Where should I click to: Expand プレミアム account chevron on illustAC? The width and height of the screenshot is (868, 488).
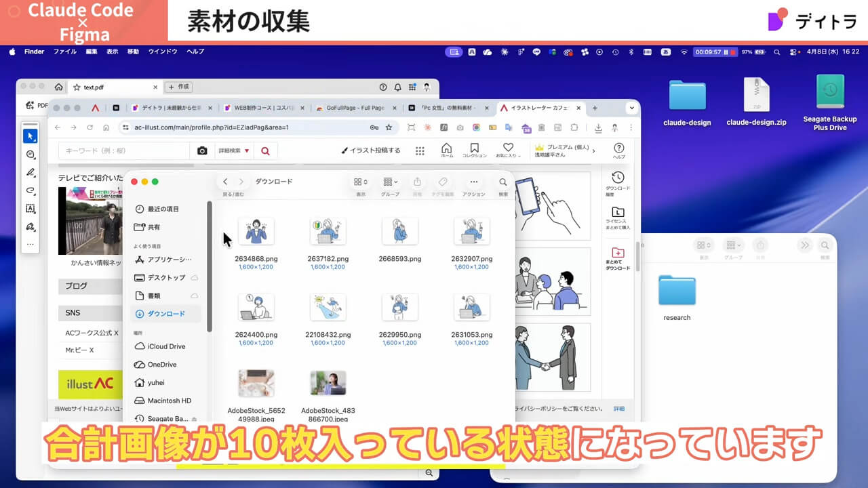coord(593,150)
